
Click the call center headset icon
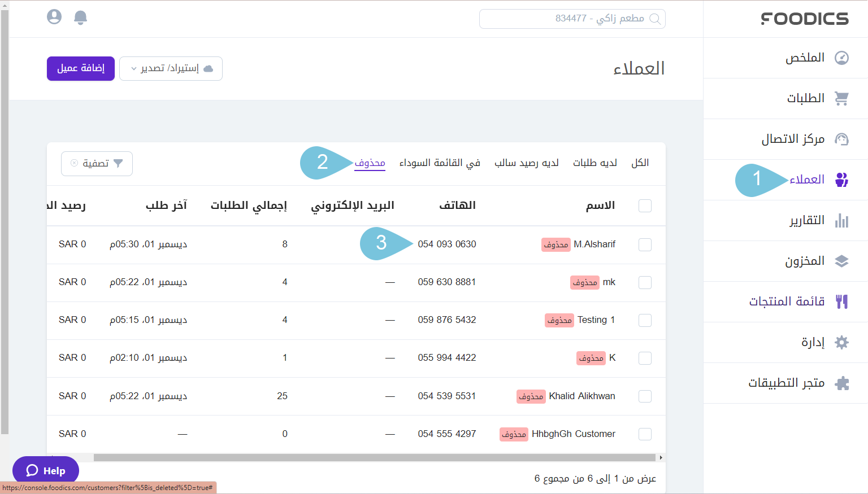click(x=841, y=139)
